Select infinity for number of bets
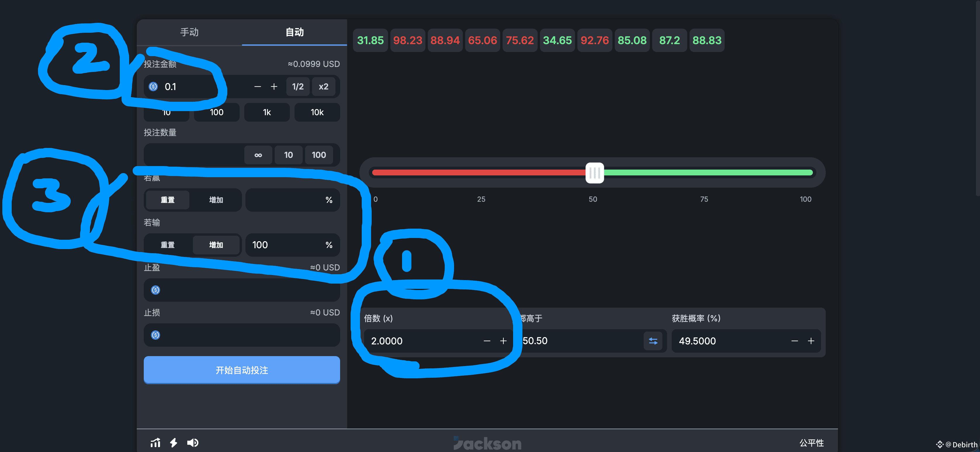Image resolution: width=980 pixels, height=452 pixels. point(258,155)
